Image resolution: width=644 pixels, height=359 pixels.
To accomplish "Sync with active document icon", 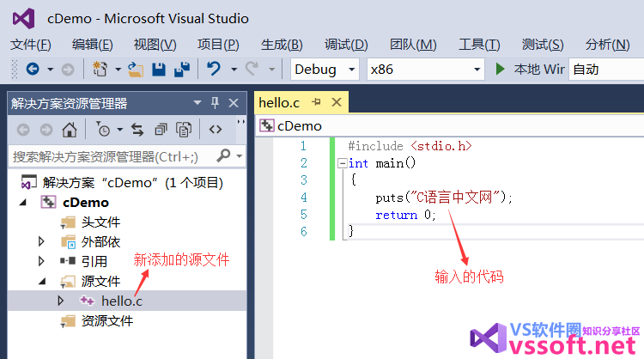I will click(x=137, y=130).
